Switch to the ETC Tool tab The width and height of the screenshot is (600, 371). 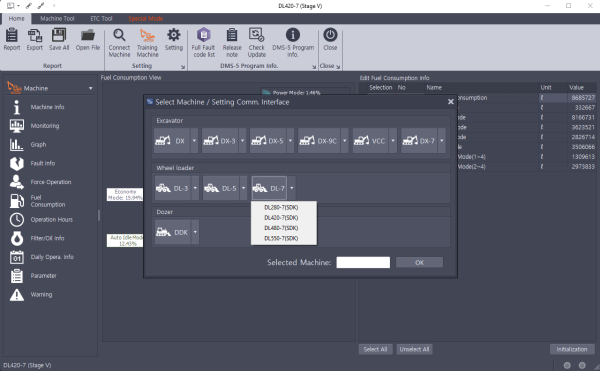(101, 18)
